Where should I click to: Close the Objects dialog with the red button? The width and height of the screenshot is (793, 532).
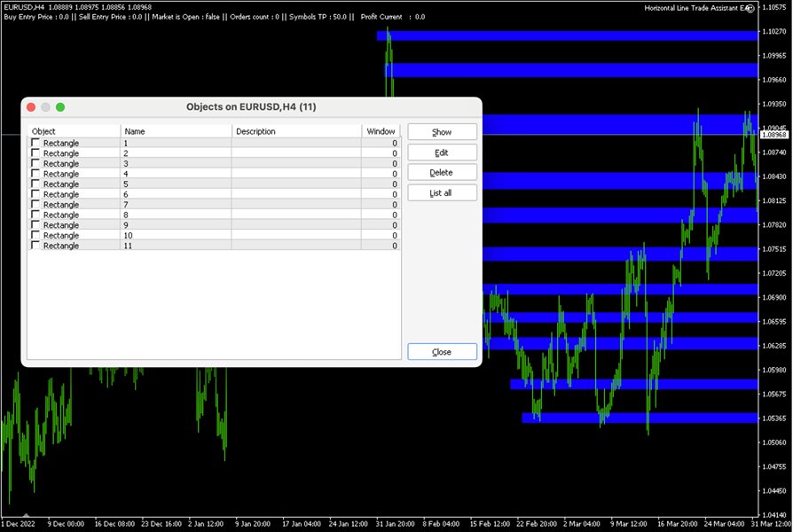31,107
